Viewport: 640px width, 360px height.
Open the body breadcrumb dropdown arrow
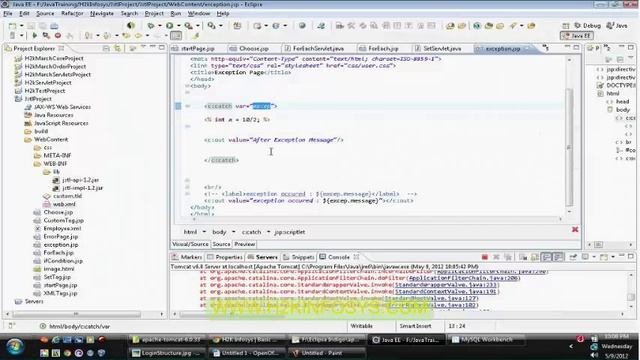tap(233, 232)
